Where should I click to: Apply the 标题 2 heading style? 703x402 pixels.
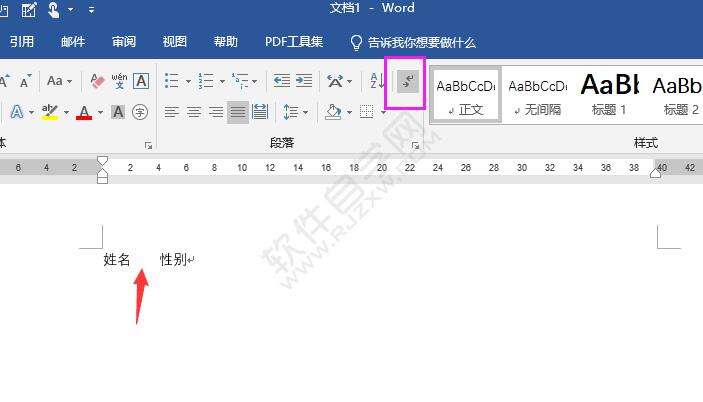click(x=677, y=95)
